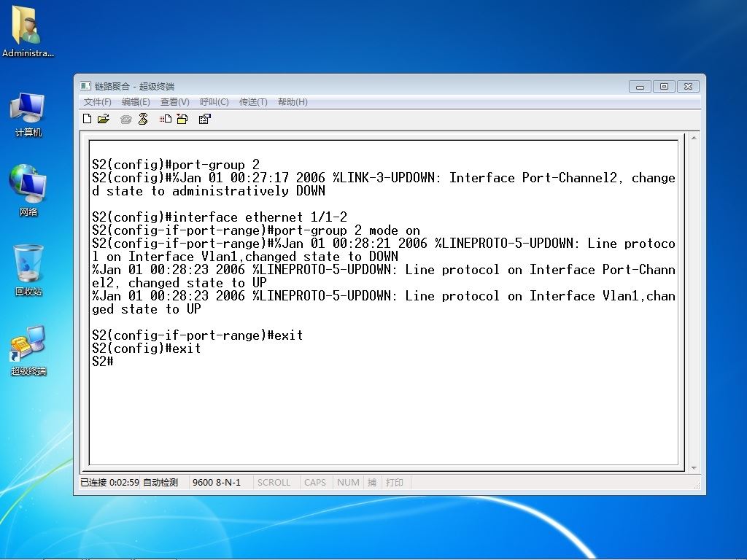Click the Properties toolbar icon
This screenshot has width=747, height=560.
coord(204,119)
